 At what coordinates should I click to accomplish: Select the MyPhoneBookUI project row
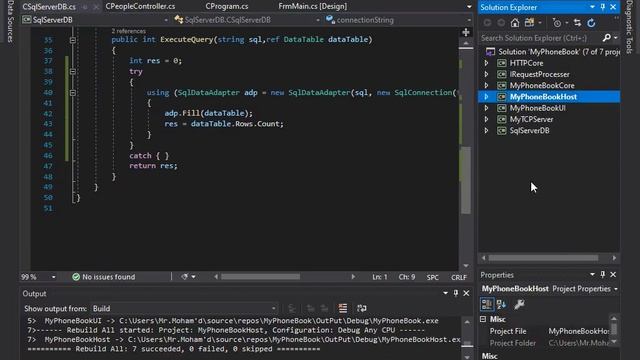[x=549, y=108]
